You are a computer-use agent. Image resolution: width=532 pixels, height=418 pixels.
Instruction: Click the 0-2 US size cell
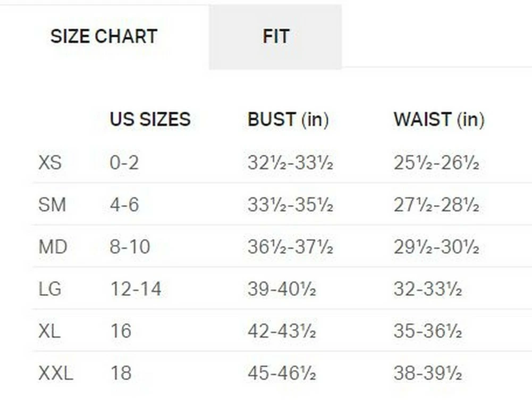[x=124, y=163]
